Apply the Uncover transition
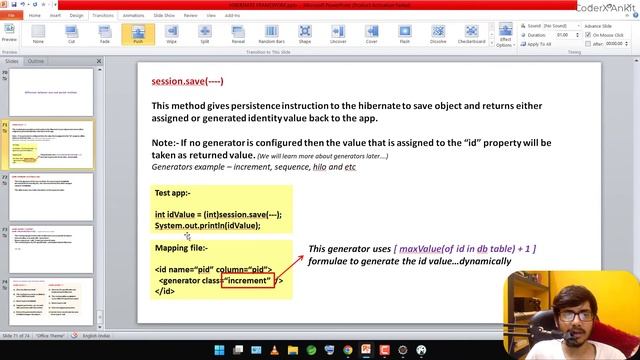The image size is (640, 360). click(338, 34)
